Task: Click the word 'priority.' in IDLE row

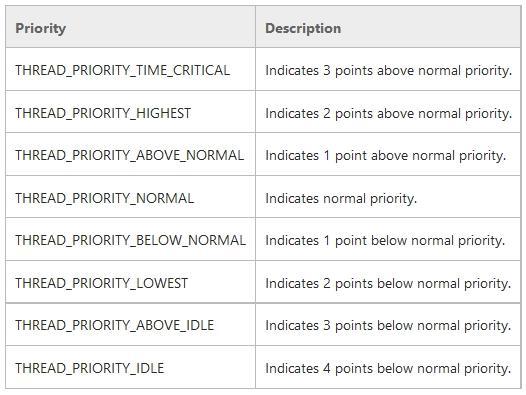Action: 487,369
